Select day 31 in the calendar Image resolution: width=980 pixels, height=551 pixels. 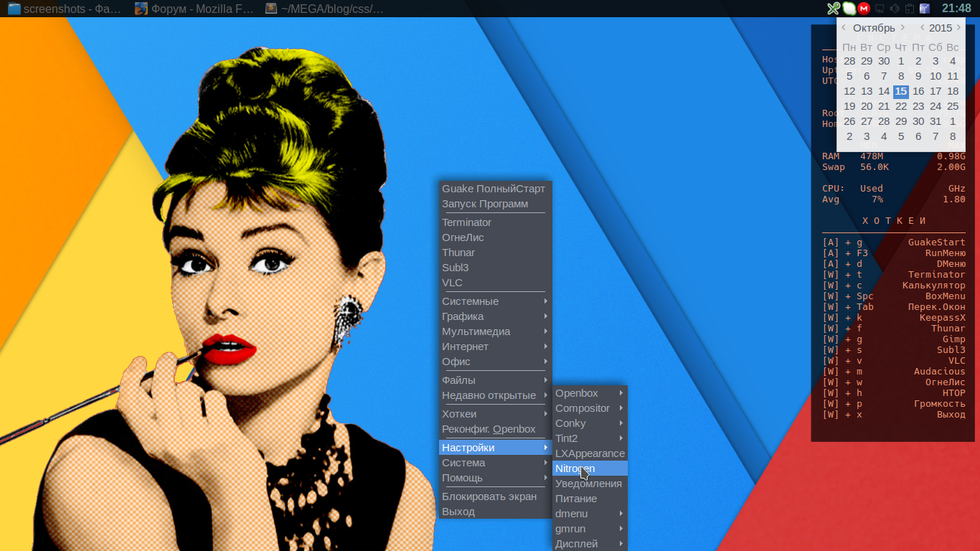click(x=936, y=121)
